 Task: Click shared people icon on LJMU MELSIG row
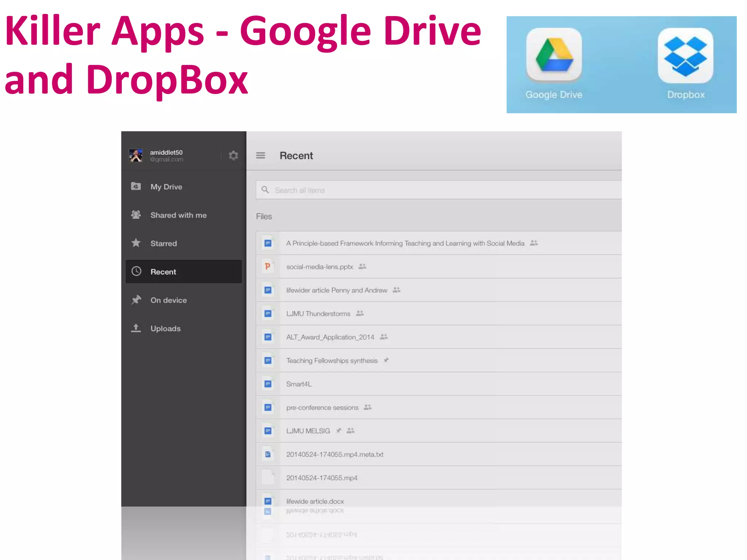point(351,431)
